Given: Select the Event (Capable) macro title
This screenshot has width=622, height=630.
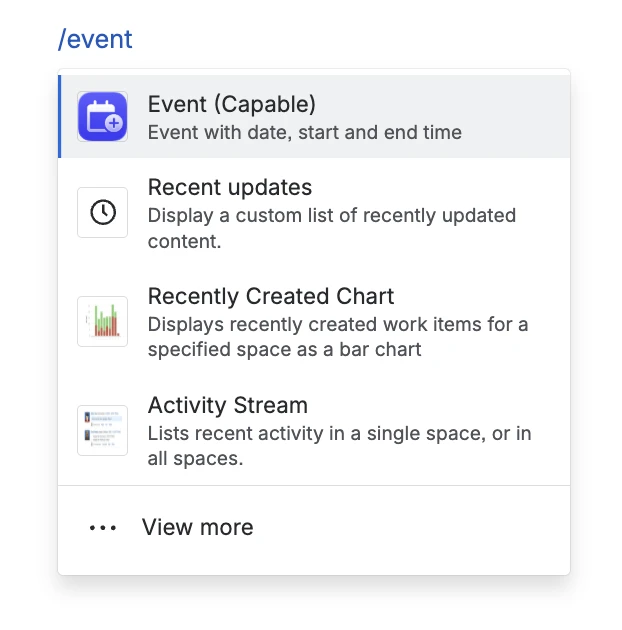Looking at the screenshot, I should point(231,104).
